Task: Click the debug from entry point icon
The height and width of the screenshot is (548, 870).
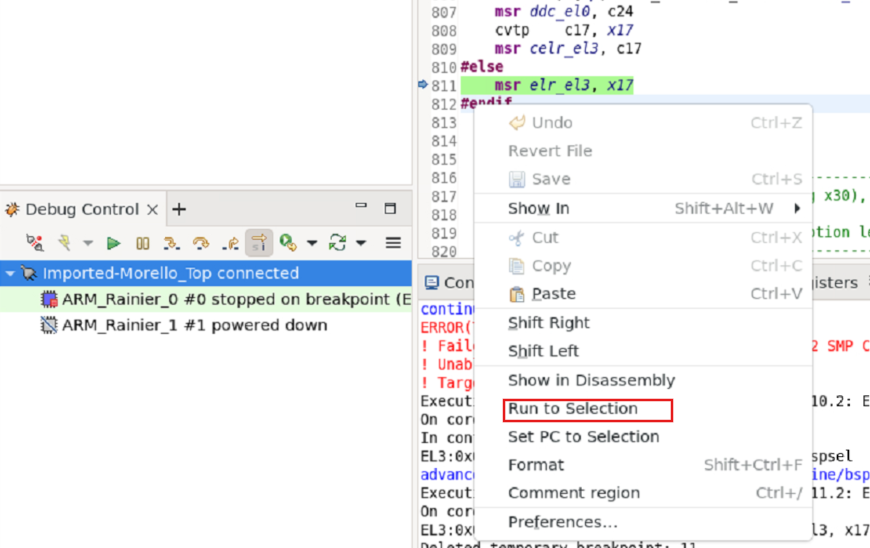Action: point(288,243)
